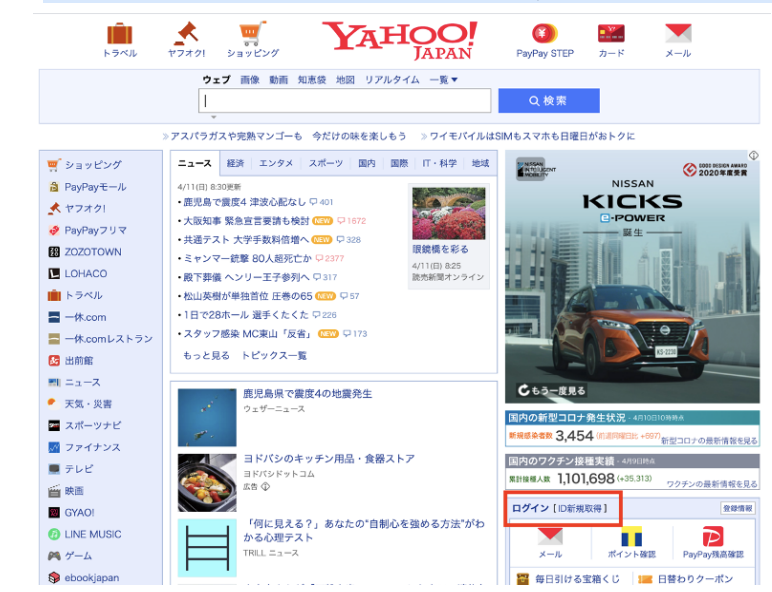Screen dimensions: 772x592
Task: Click the ログイン link
Action: 530,508
